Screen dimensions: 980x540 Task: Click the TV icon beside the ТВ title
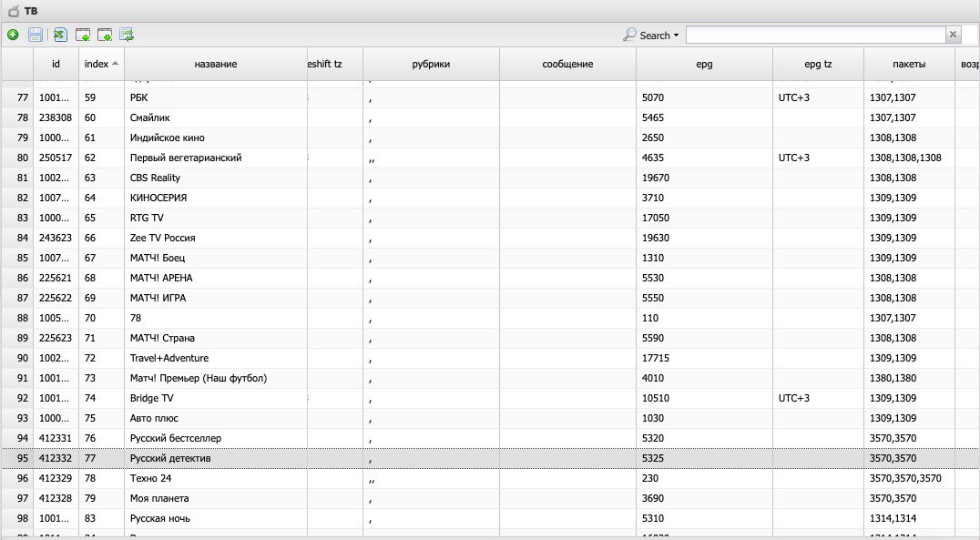(x=13, y=11)
